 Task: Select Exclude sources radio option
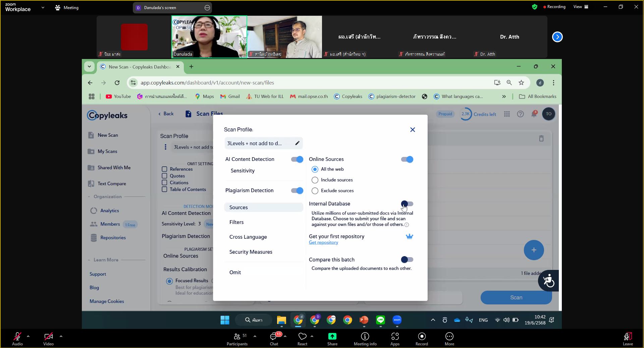[x=315, y=191]
